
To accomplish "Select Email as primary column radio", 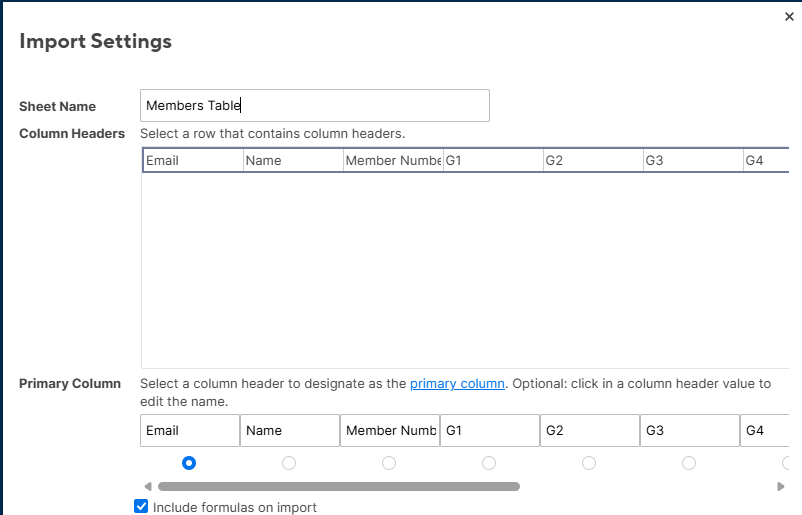I will click(189, 463).
